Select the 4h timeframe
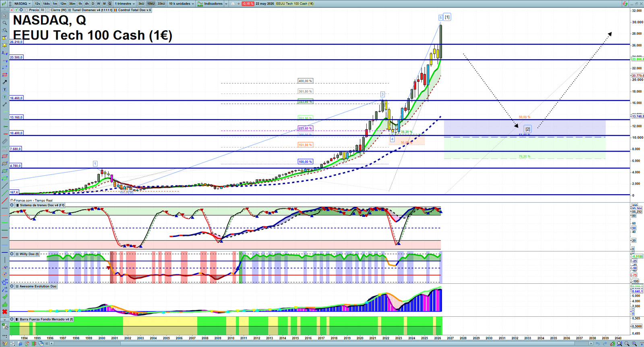Viewport: 644px width, 347px height. (x=87, y=4)
